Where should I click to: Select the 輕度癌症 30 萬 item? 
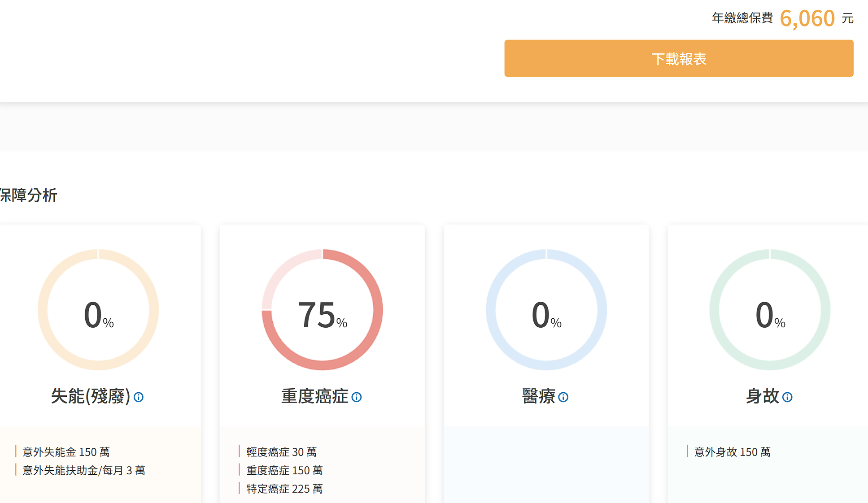281,452
